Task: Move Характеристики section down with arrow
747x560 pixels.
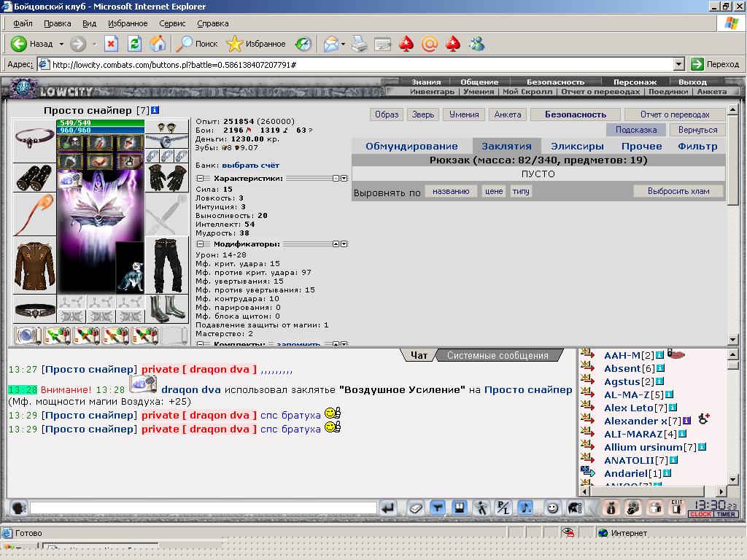Action: (x=344, y=178)
